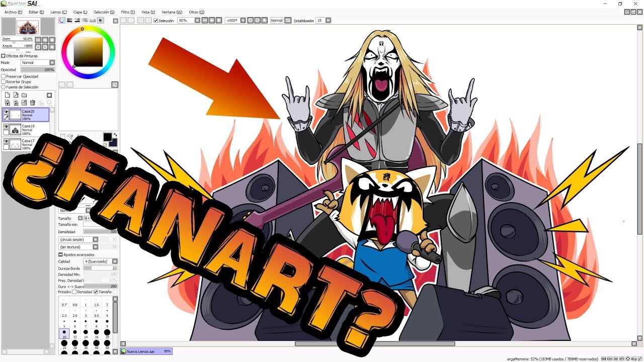Open the Lienzo menu

click(58, 12)
